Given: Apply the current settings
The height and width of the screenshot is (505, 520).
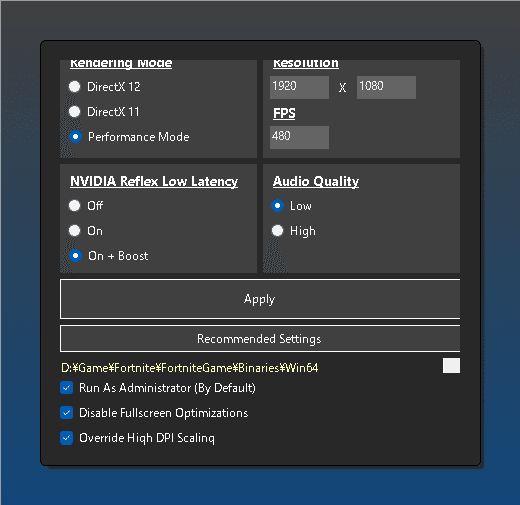Looking at the screenshot, I should [x=260, y=299].
